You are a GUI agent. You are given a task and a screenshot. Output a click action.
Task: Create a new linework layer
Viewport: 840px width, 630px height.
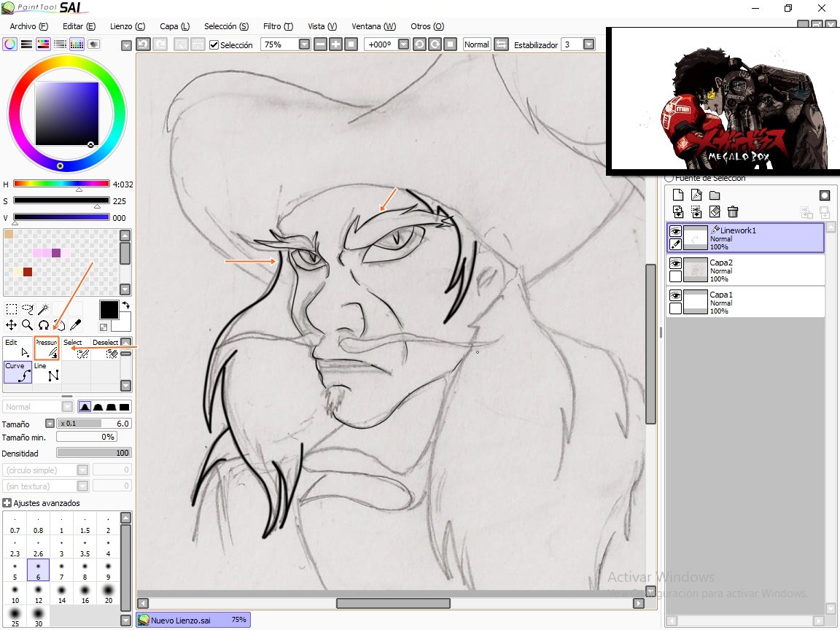coord(696,195)
